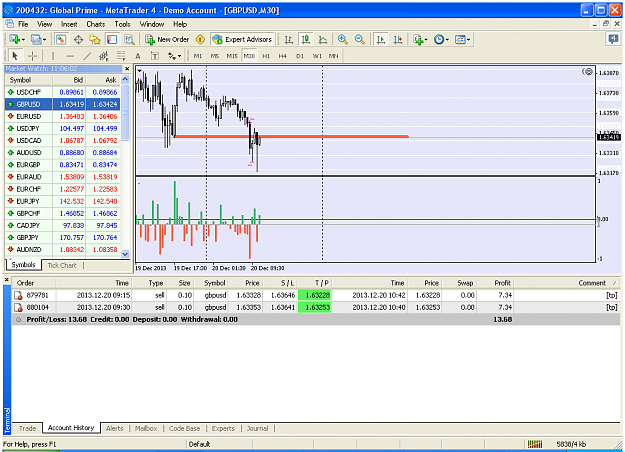The height and width of the screenshot is (452, 625).
Task: Switch chart to M1 timeframe
Action: (198, 56)
